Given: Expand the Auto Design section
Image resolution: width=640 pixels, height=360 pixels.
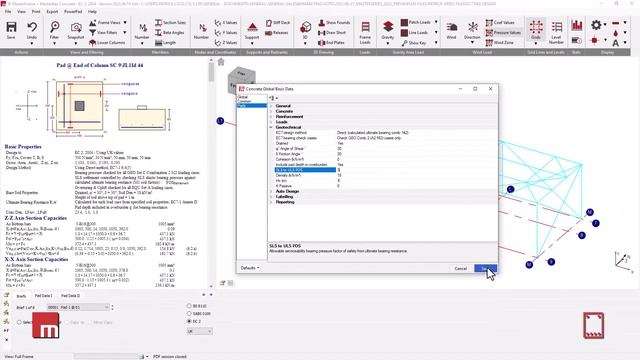Looking at the screenshot, I should coord(271,191).
